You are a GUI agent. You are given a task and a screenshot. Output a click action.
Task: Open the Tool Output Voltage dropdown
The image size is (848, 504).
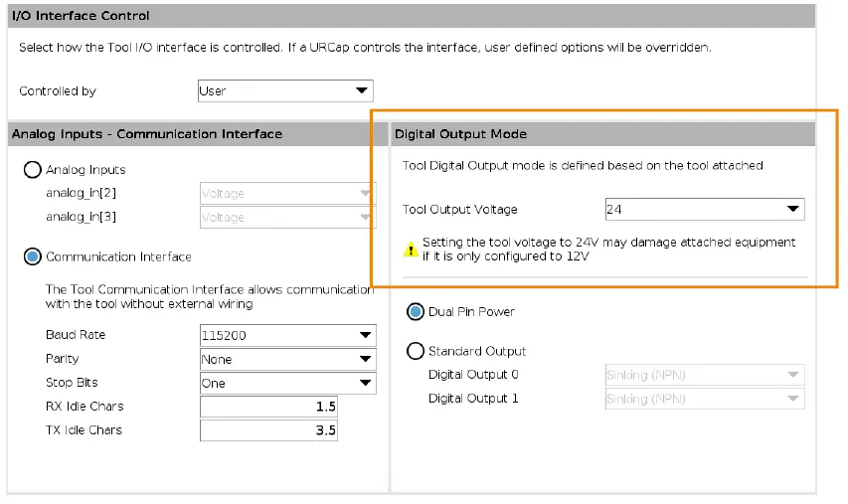[704, 210]
